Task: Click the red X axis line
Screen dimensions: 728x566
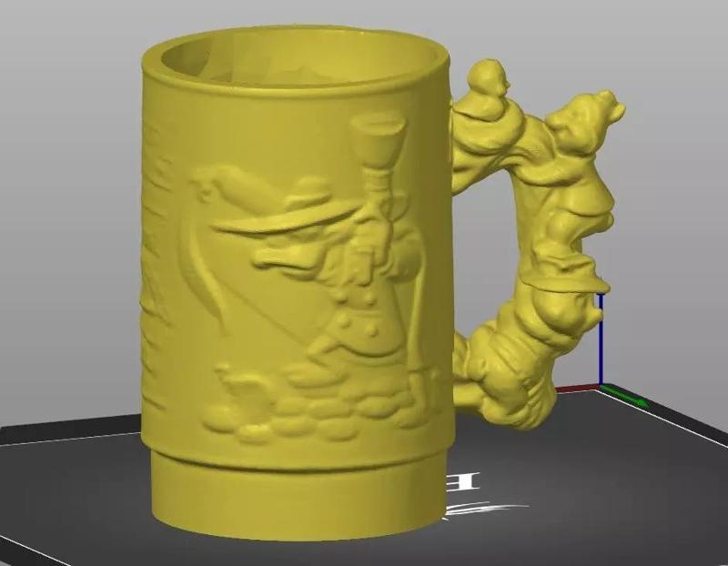Action: click(x=577, y=389)
